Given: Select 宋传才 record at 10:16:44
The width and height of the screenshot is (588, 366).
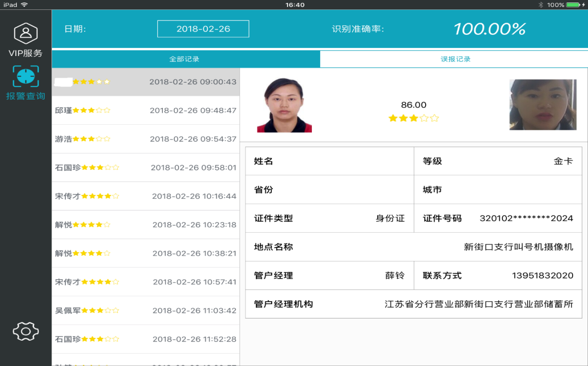Looking at the screenshot, I should pos(146,196).
